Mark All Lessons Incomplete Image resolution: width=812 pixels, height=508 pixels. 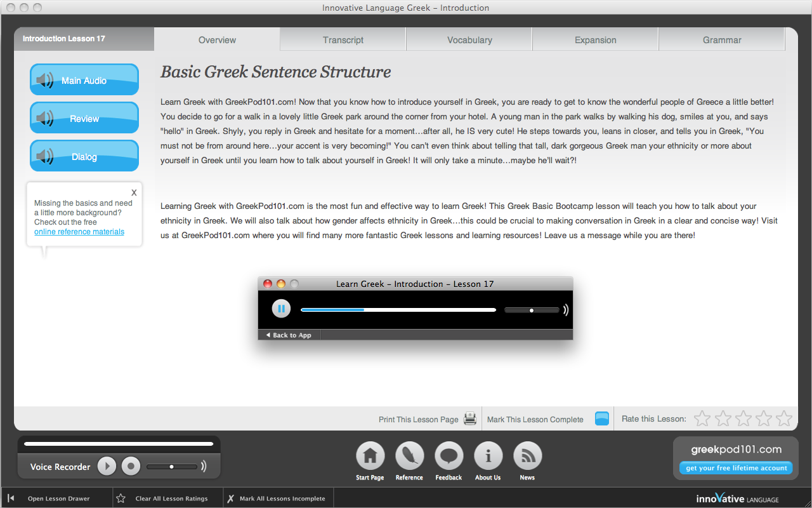pos(278,498)
